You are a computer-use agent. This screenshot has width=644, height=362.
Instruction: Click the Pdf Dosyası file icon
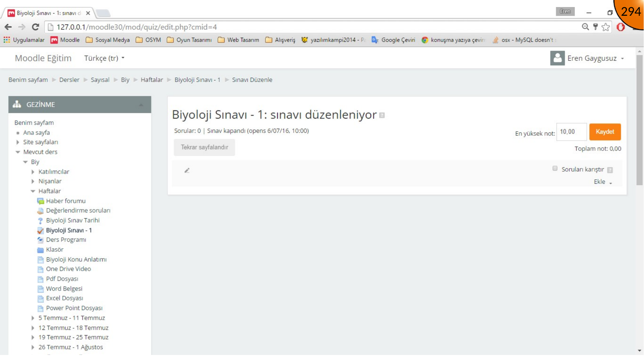pos(41,279)
